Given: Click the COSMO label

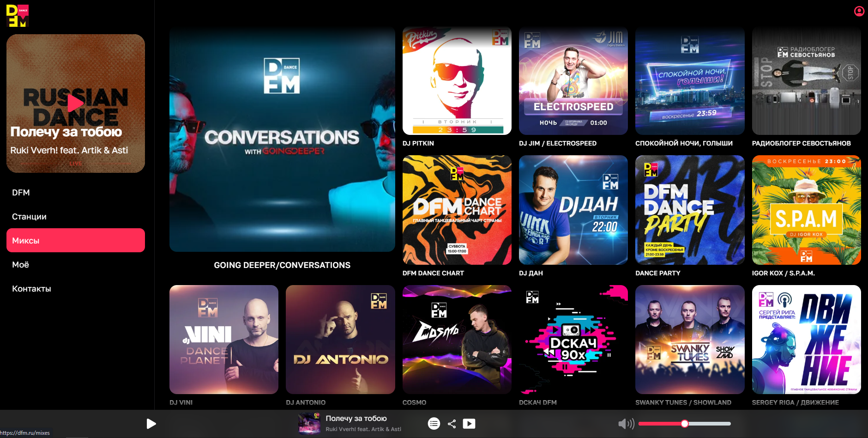Looking at the screenshot, I should (415, 402).
